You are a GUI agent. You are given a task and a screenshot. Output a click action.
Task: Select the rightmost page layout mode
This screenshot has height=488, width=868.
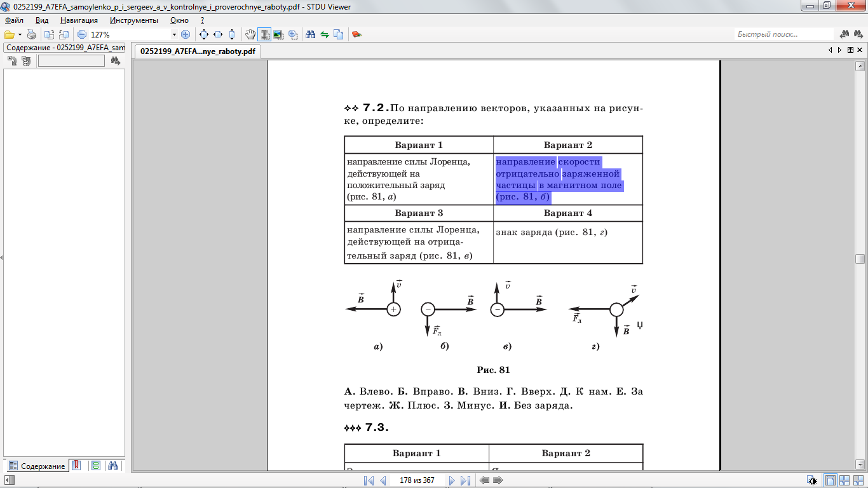click(858, 480)
